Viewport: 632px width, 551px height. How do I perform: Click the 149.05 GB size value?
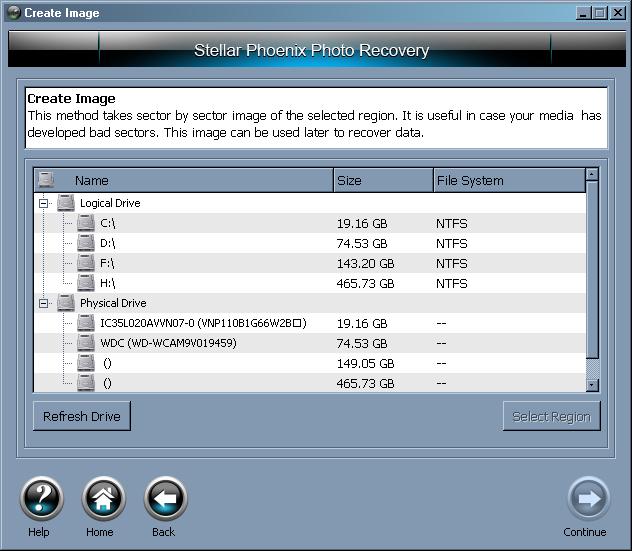[365, 363]
